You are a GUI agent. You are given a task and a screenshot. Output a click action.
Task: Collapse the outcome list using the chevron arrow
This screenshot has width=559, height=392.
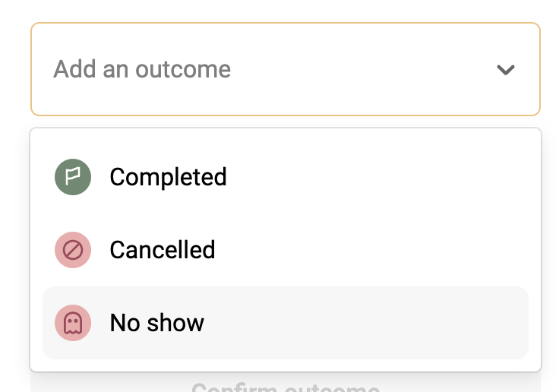(x=506, y=70)
